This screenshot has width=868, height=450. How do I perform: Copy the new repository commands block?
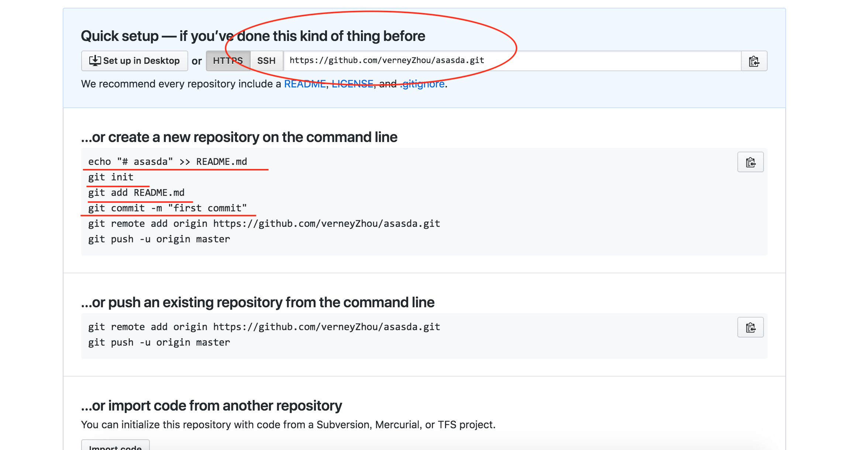tap(750, 162)
